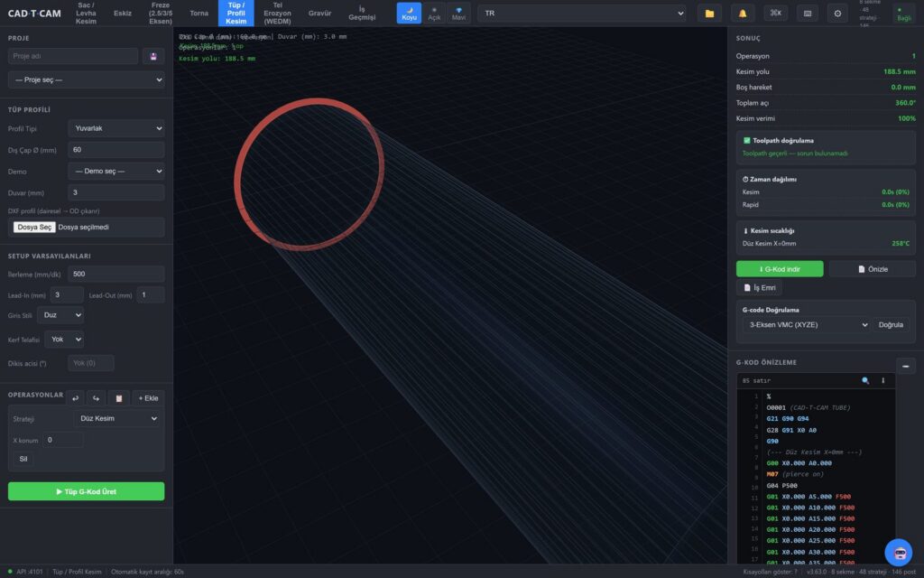Image resolution: width=924 pixels, height=578 pixels.
Task: Toggle the Toolpath doğrulama checkbox
Action: [x=746, y=140]
